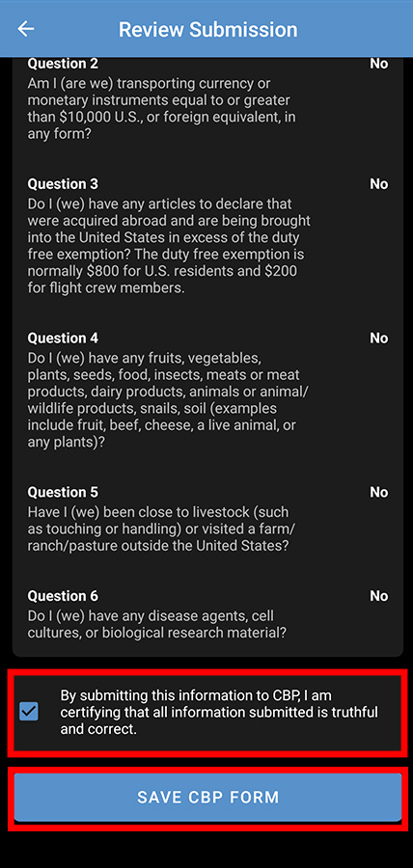Select the No answer for Question 2
Viewport: 413px width, 868px height.
[379, 64]
